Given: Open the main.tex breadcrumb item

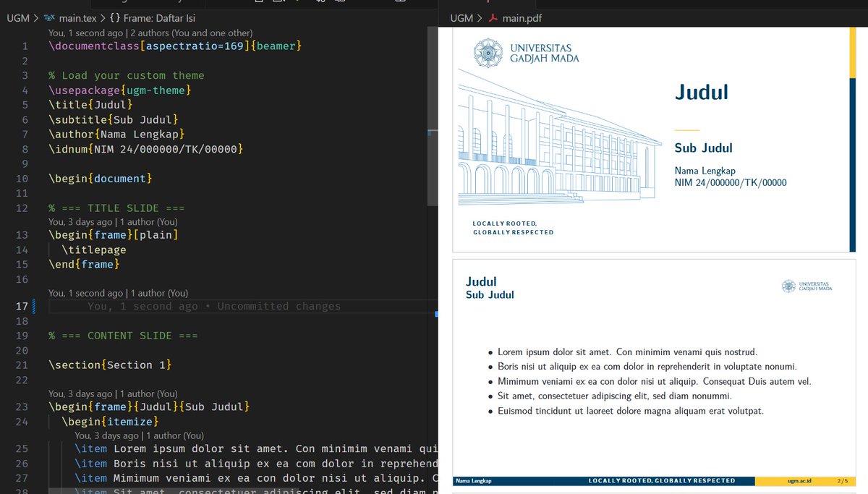Looking at the screenshot, I should (x=77, y=18).
